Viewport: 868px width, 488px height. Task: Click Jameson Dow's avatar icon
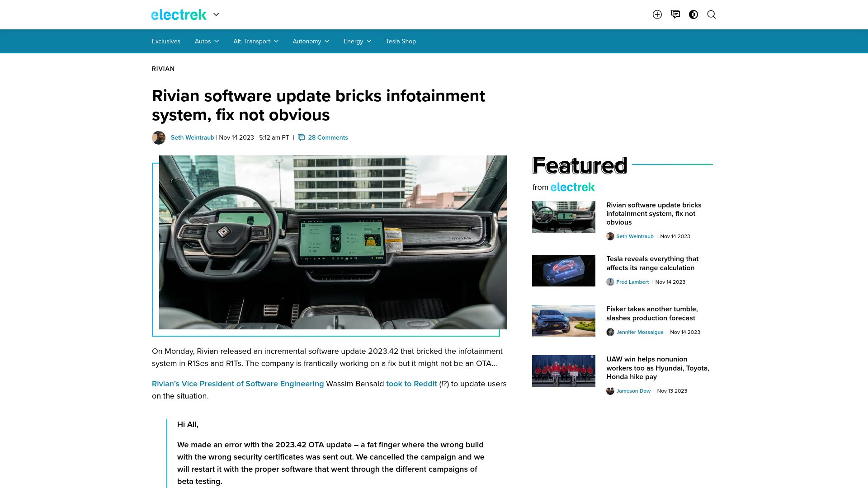(x=610, y=391)
